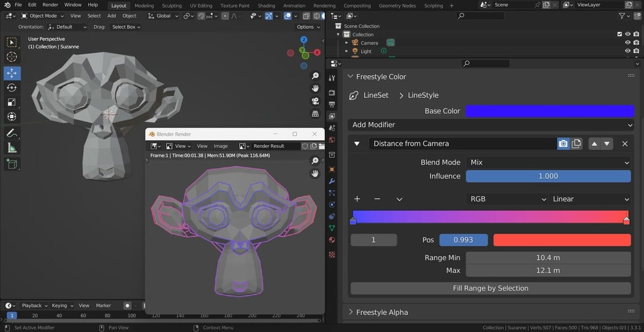
Task: Select the Add Cube tool
Action: click(12, 164)
